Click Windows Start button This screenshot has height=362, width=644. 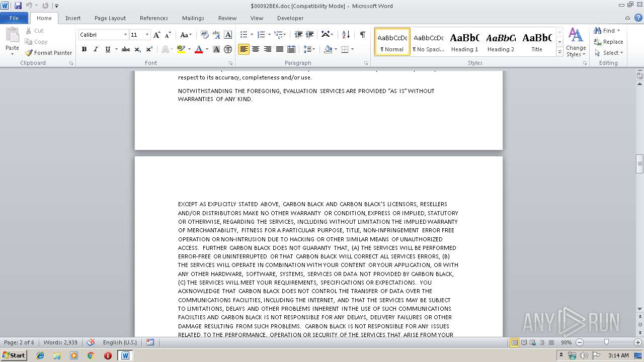[x=14, y=355]
